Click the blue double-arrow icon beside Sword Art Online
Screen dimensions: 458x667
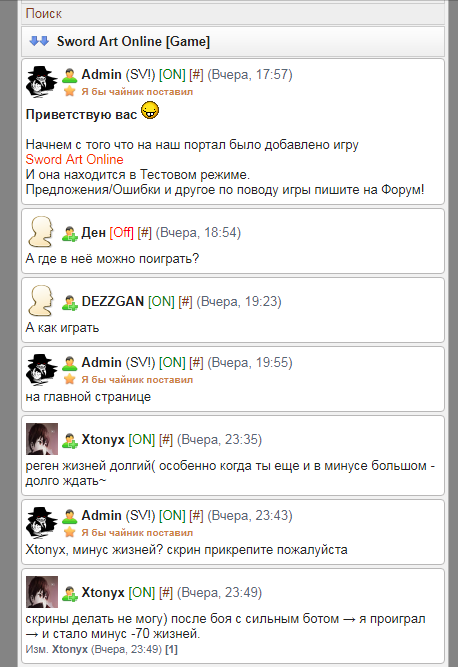39,41
